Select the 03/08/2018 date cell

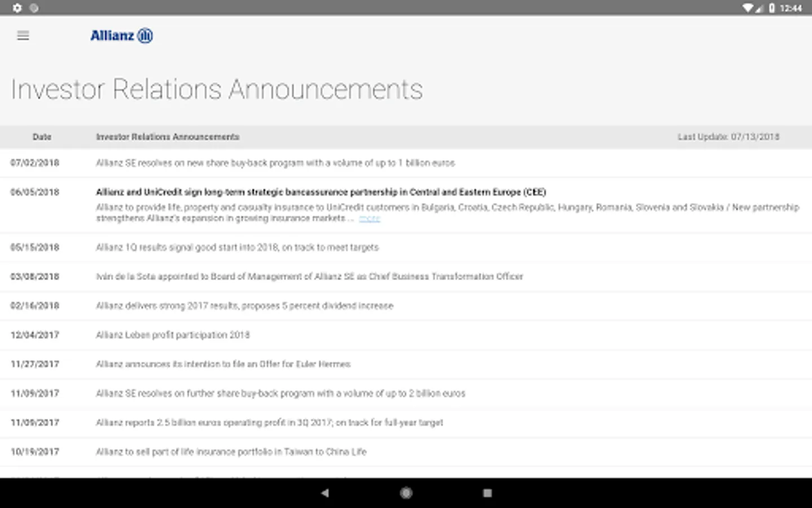click(35, 277)
